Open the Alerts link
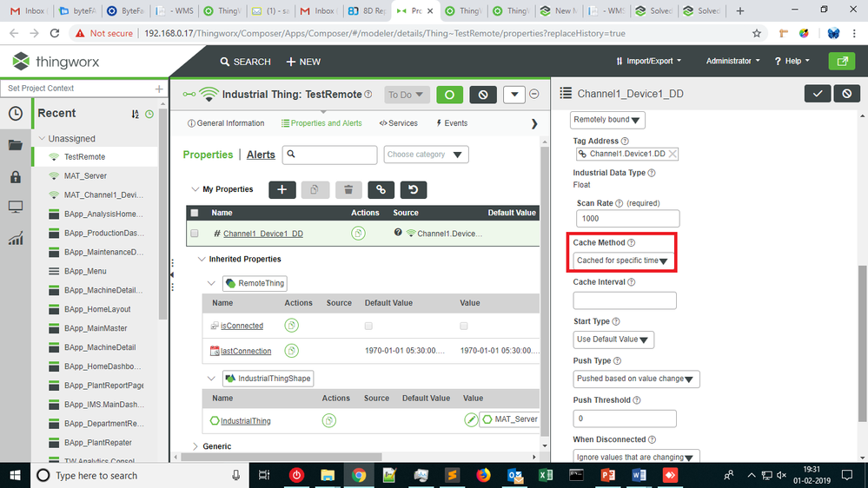This screenshot has height=488, width=868. [261, 155]
